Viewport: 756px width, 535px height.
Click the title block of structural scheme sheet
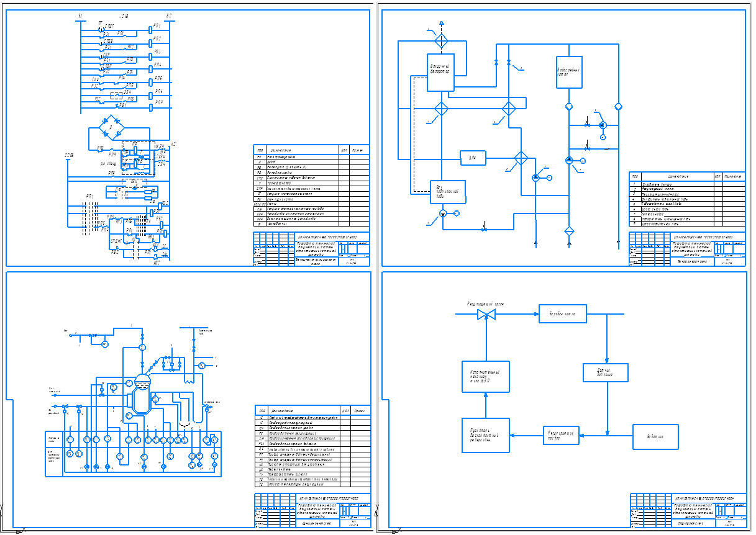pyautogui.click(x=688, y=512)
